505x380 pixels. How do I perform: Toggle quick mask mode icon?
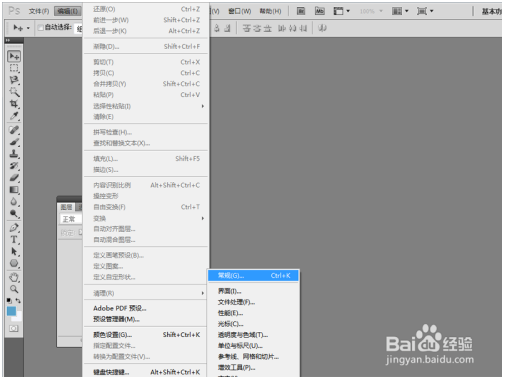(x=14, y=329)
